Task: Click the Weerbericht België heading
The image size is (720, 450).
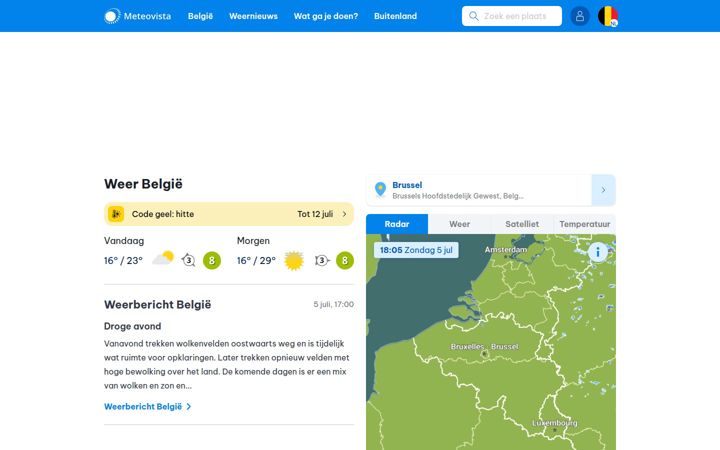Action: point(158,304)
